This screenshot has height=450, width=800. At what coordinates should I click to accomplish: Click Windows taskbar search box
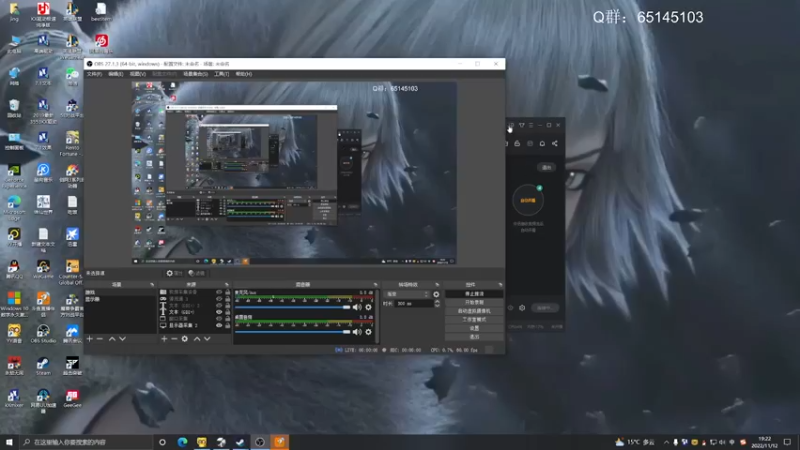[x=86, y=442]
